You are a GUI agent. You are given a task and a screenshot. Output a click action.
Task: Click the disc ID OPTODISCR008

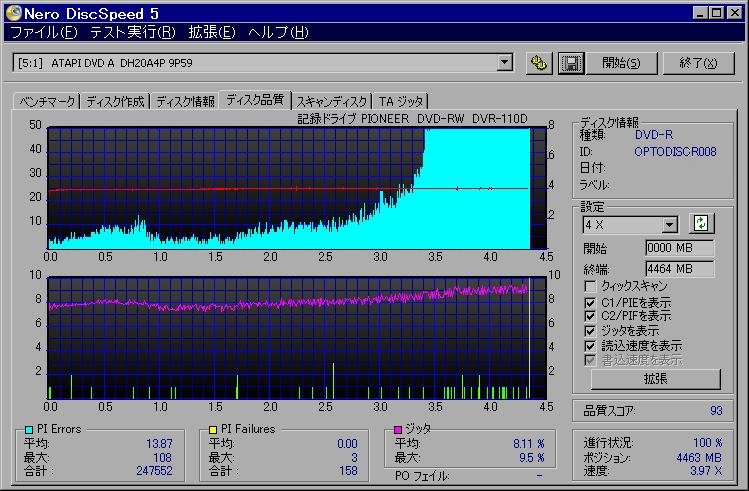click(x=675, y=152)
